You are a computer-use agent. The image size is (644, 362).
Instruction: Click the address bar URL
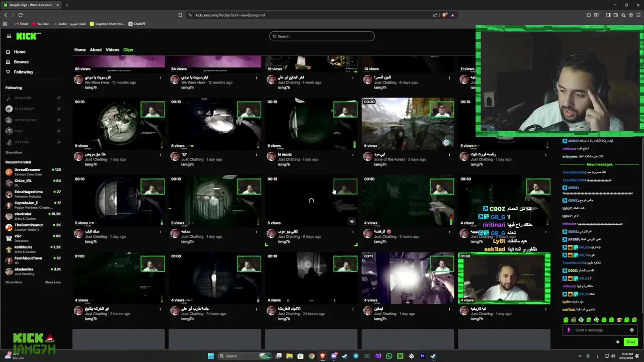(x=230, y=15)
